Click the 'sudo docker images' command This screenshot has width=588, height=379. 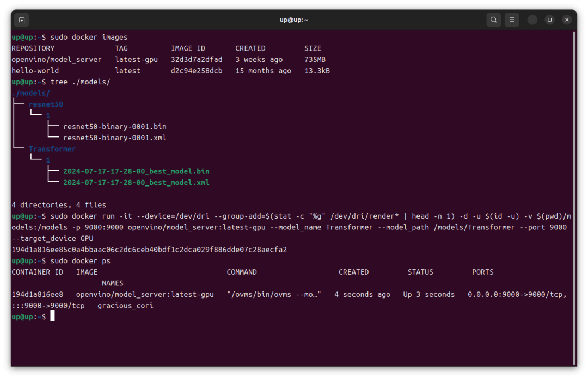coord(89,37)
